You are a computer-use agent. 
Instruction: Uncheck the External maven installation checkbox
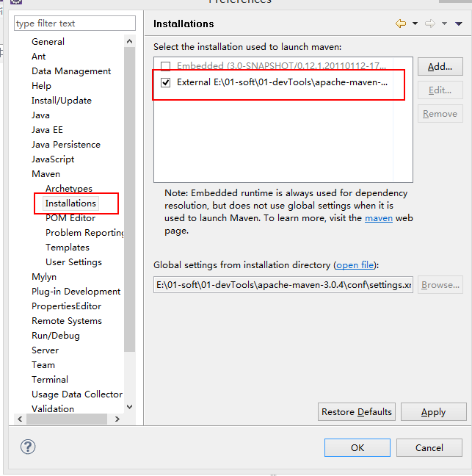coord(166,82)
